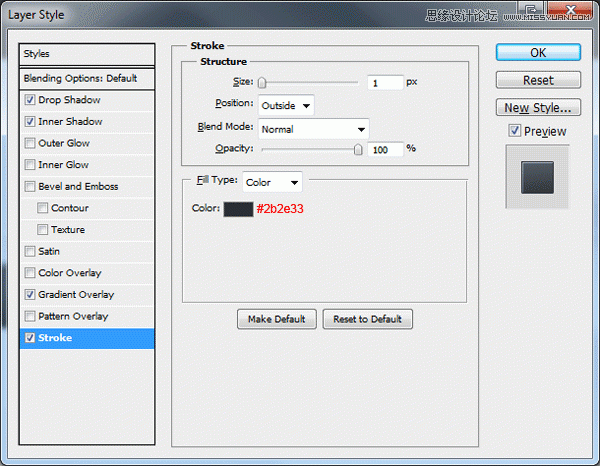This screenshot has width=600, height=466.
Task: Click the Reset button
Action: tap(538, 80)
